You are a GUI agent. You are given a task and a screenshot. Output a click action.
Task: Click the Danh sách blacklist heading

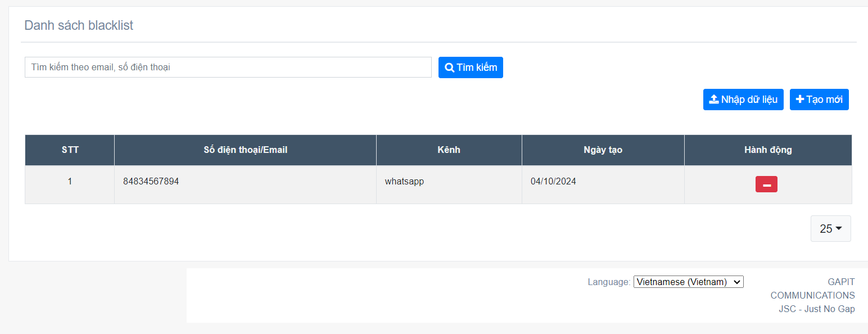point(79,25)
